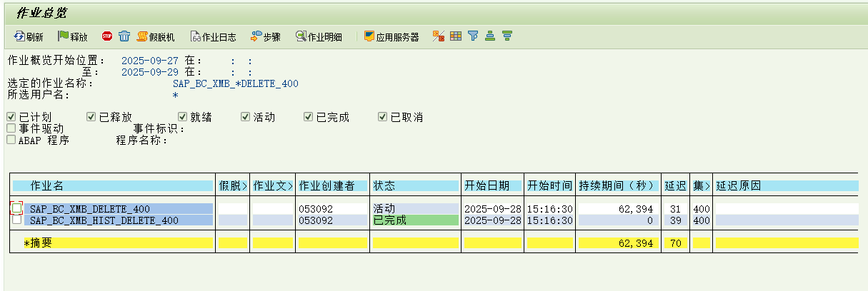The width and height of the screenshot is (868, 291).
Task: Click the 步骤 (Steps) toolbar icon
Action: tap(265, 36)
